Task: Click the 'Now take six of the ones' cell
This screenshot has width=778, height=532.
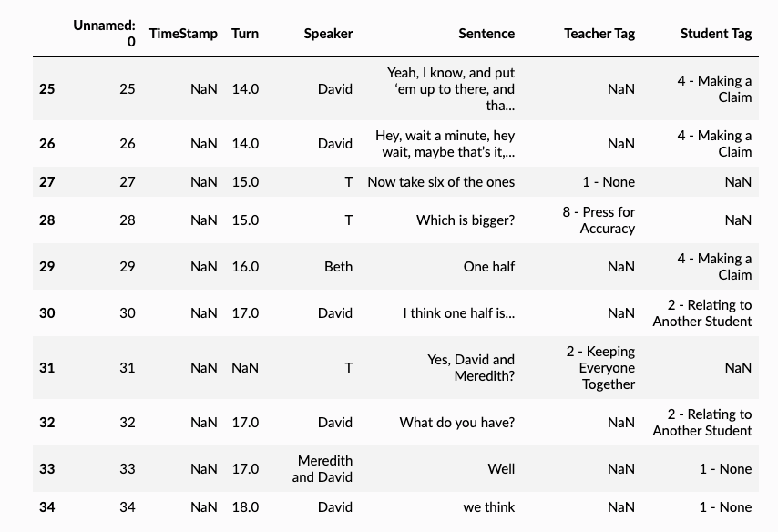Action: pos(441,182)
